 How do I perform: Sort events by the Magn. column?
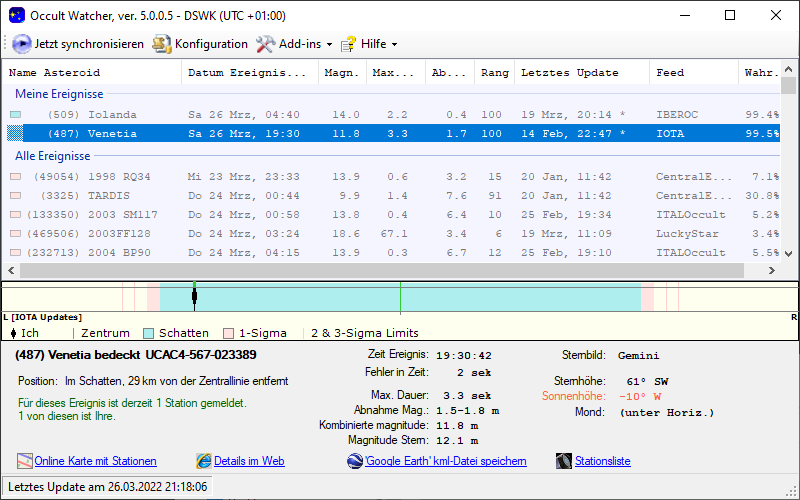tap(341, 73)
